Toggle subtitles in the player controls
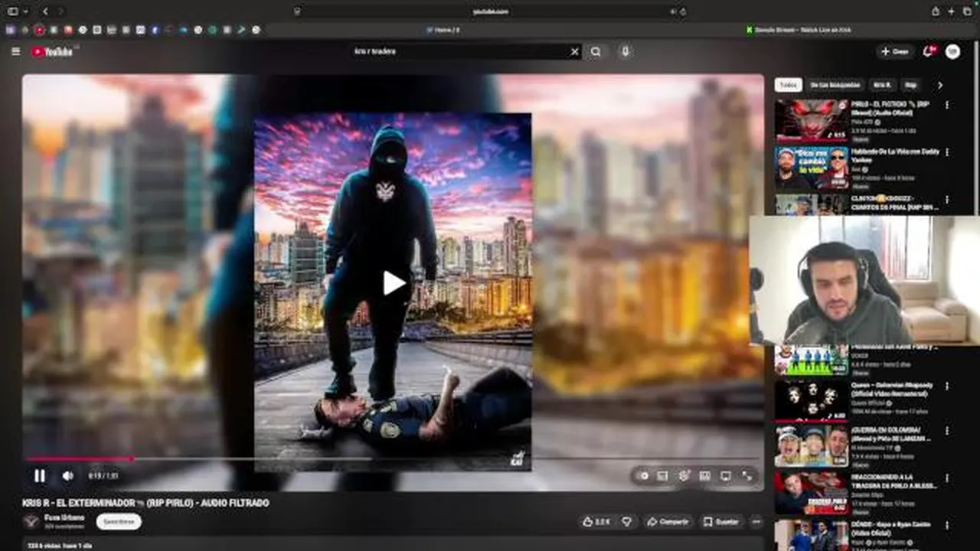The height and width of the screenshot is (551, 980). [x=663, y=475]
